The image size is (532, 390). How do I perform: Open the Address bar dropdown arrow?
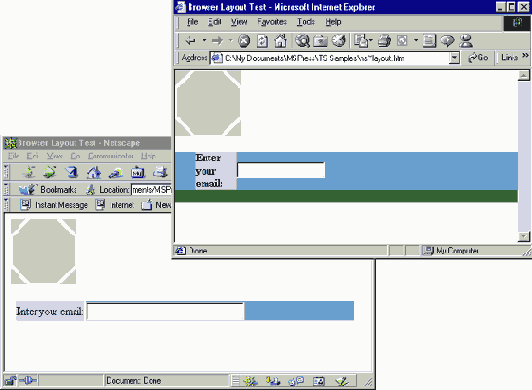tap(454, 58)
